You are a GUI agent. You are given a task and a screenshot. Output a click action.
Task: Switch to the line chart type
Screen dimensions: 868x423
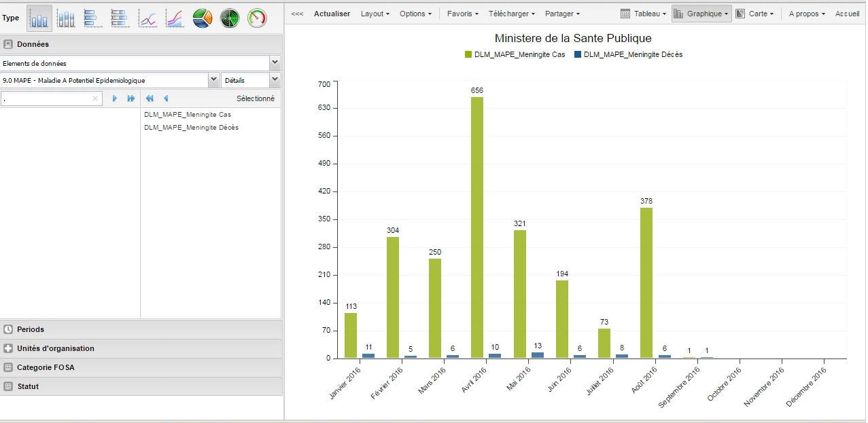pyautogui.click(x=147, y=18)
